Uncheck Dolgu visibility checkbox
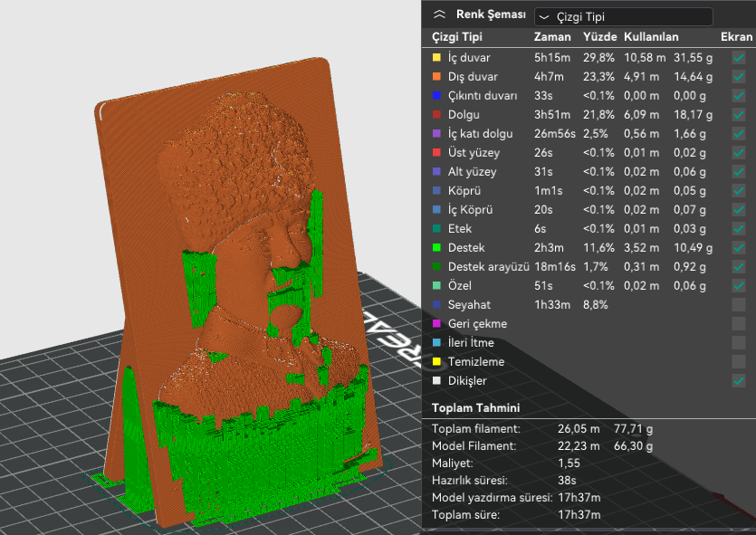The width and height of the screenshot is (756, 535). [739, 115]
